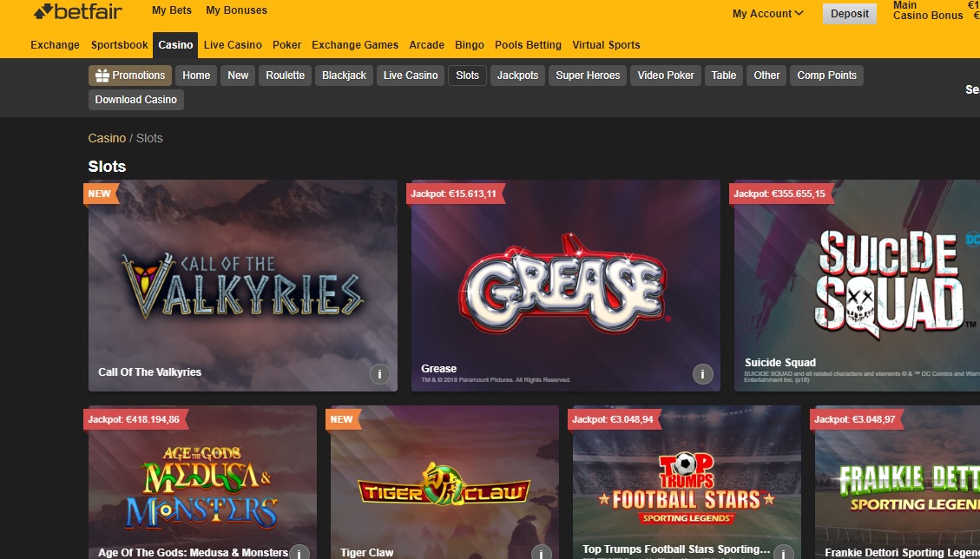Click the Jackpot €3.048,94 badge

click(x=615, y=419)
